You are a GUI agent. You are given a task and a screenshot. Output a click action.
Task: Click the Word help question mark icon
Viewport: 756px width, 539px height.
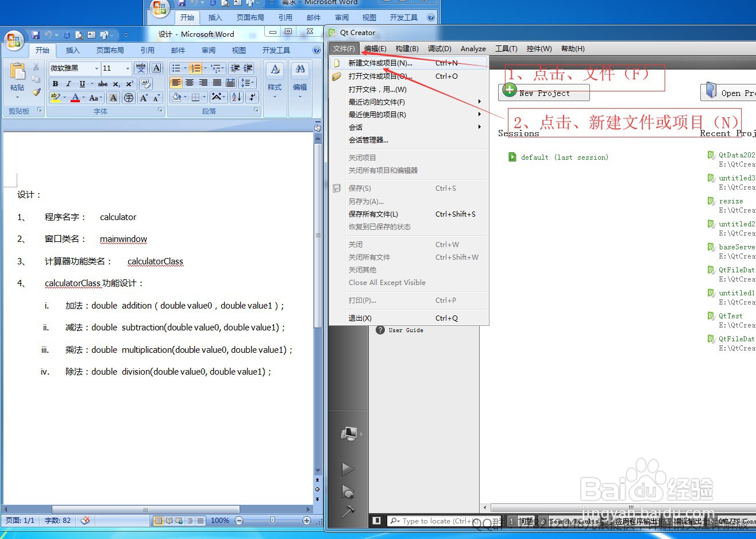(316, 50)
